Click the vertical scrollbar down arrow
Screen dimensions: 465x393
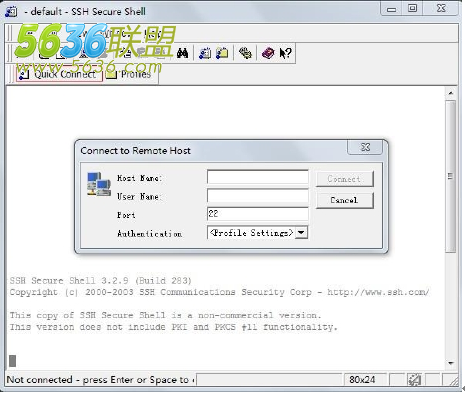pyautogui.click(x=451, y=363)
